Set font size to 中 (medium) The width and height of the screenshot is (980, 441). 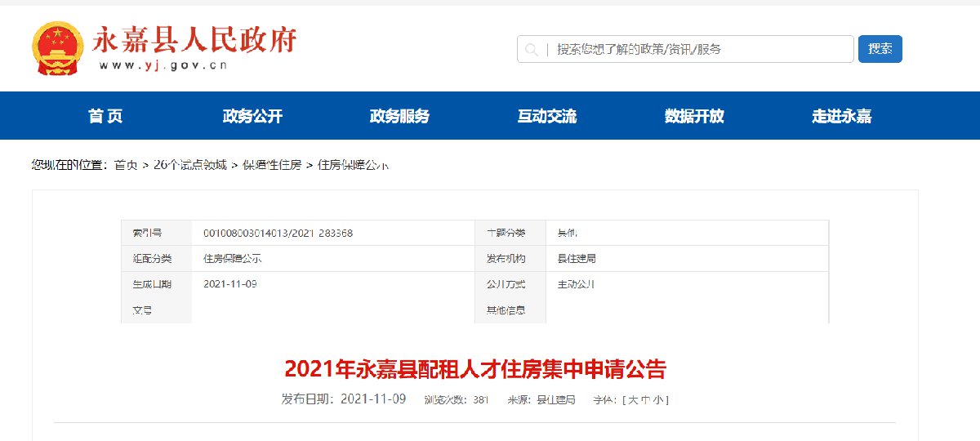[x=645, y=400]
